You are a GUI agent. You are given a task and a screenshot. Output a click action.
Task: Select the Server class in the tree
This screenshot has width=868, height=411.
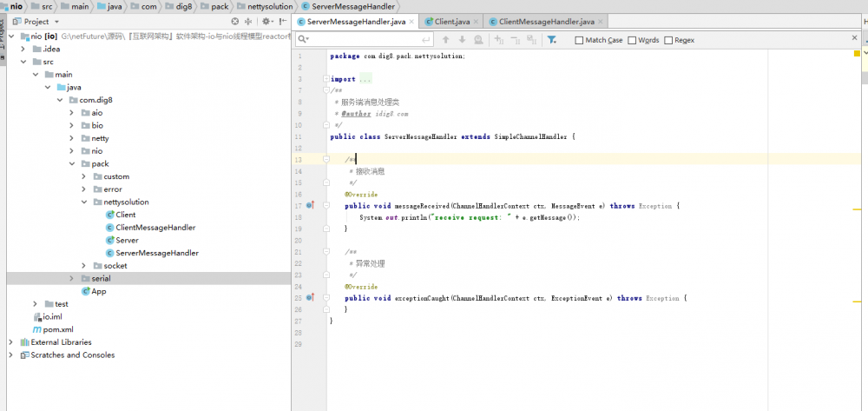[127, 241]
